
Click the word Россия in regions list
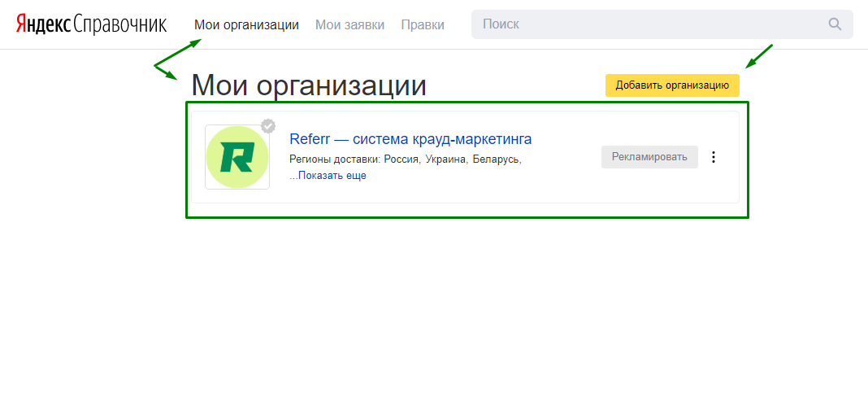pyautogui.click(x=401, y=159)
